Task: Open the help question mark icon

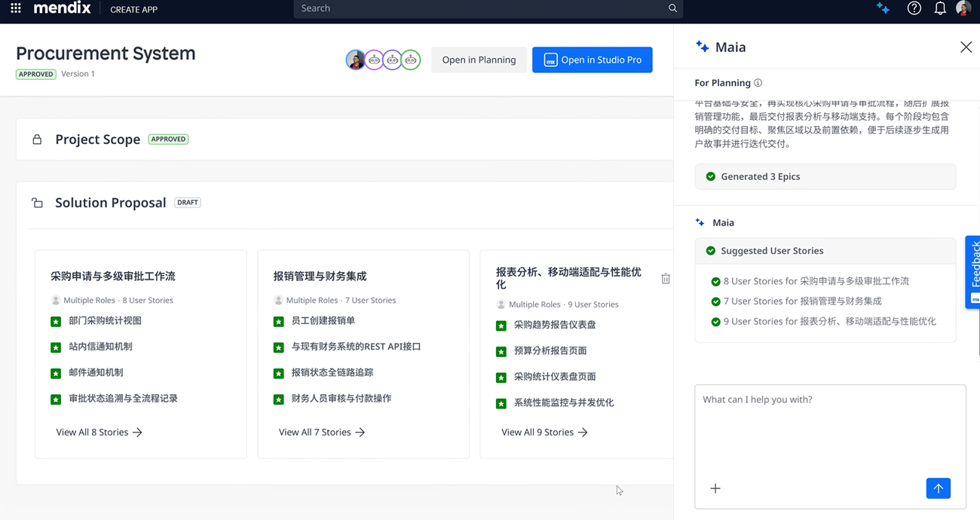Action: pyautogui.click(x=914, y=9)
